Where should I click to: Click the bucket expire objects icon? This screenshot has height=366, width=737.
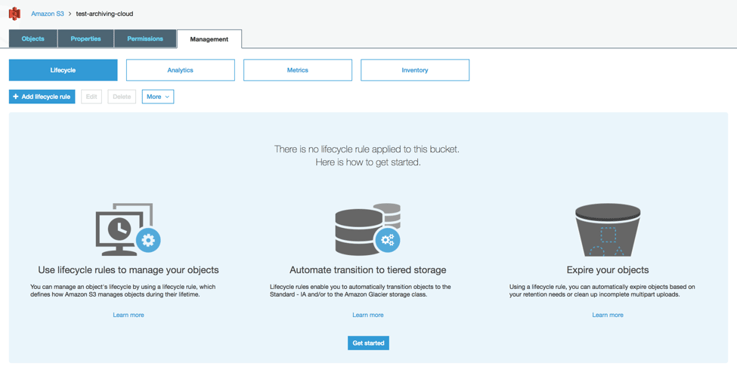click(x=608, y=230)
